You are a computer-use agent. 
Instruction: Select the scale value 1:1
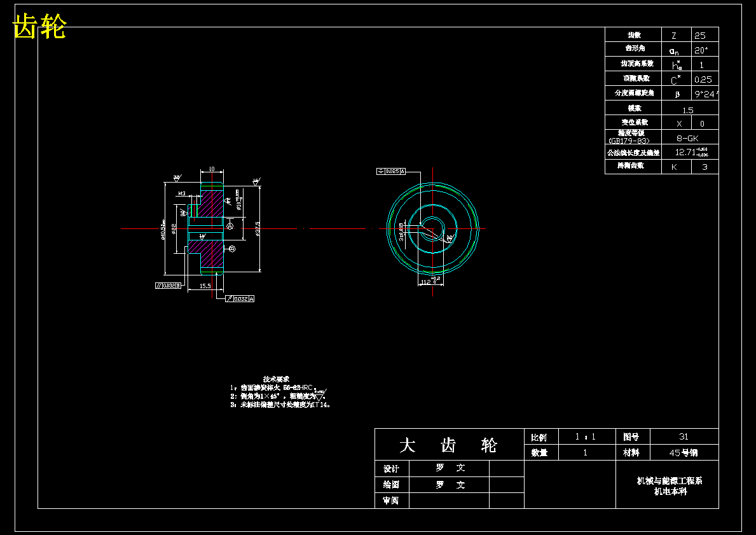586,436
